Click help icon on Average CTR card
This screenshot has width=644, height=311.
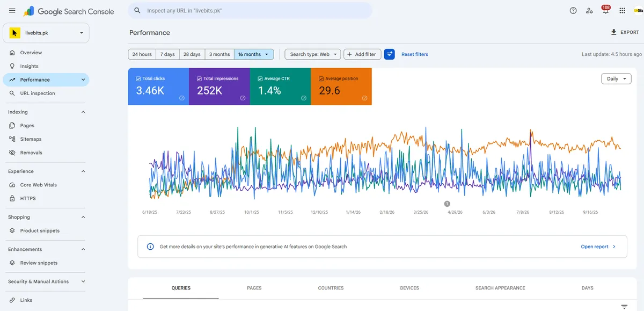pyautogui.click(x=304, y=98)
